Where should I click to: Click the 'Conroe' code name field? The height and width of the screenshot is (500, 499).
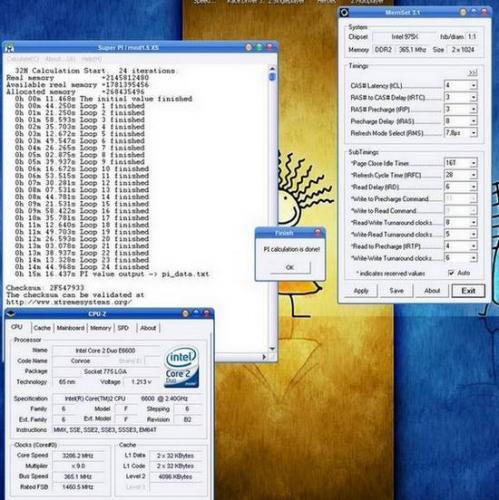80,361
